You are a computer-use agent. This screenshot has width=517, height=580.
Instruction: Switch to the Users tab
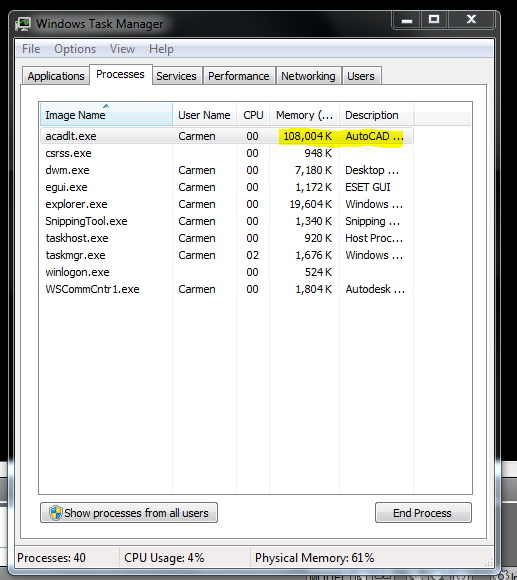pos(361,76)
